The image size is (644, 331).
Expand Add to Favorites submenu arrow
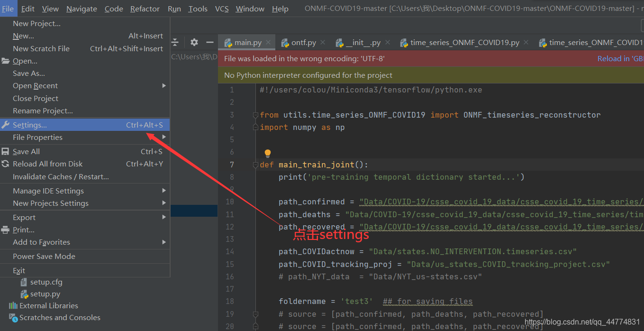click(x=164, y=242)
